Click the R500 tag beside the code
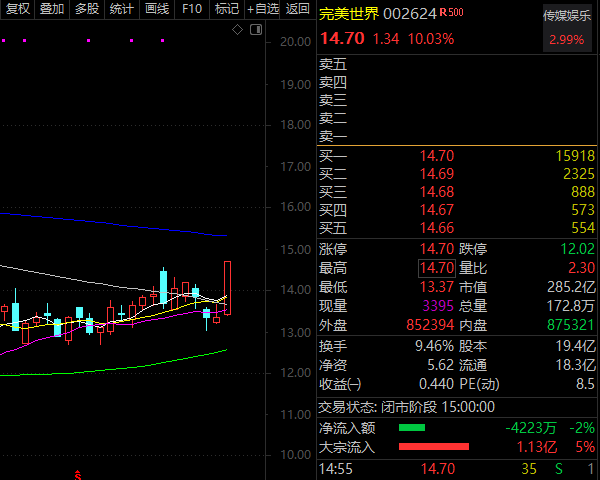 click(x=452, y=12)
